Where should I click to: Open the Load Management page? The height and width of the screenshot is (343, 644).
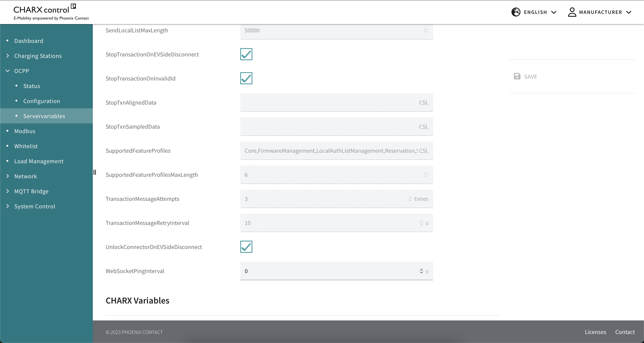tap(39, 161)
